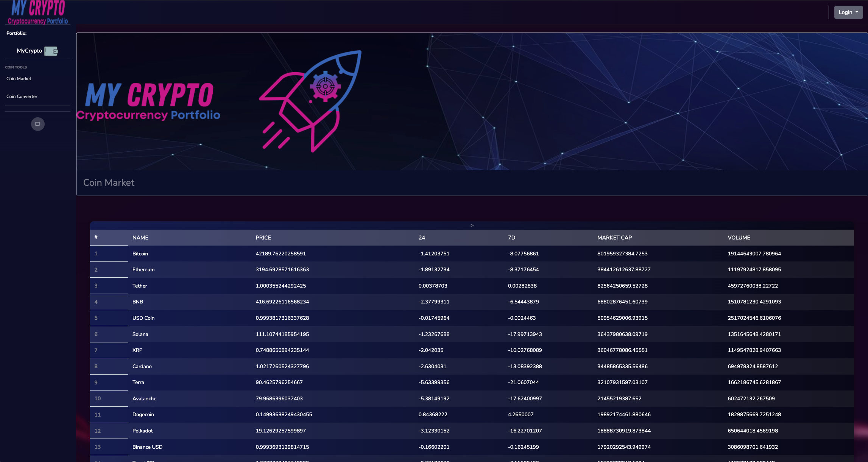Select the Bitcoin row in the table
868x462 pixels.
point(140,254)
